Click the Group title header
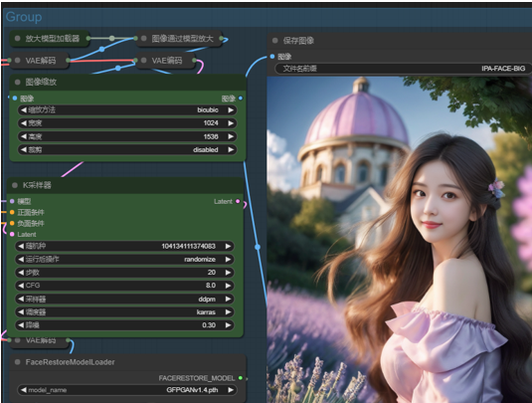The width and height of the screenshot is (532, 403). point(24,17)
